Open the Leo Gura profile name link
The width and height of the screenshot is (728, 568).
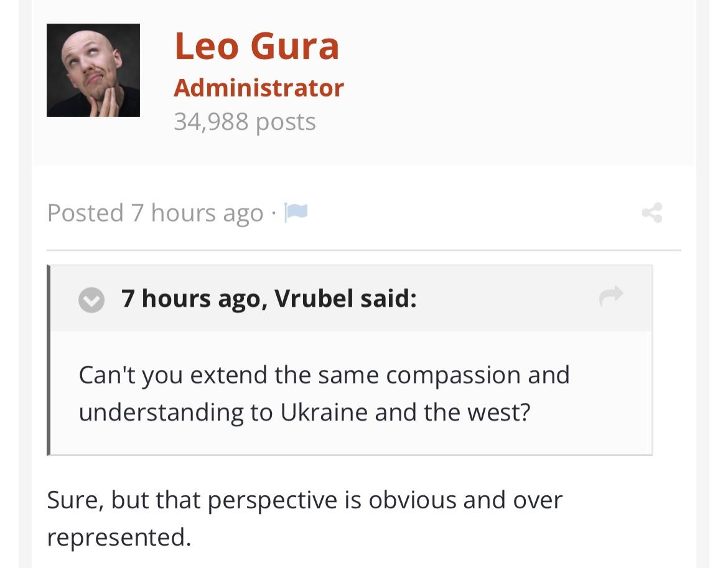[257, 46]
